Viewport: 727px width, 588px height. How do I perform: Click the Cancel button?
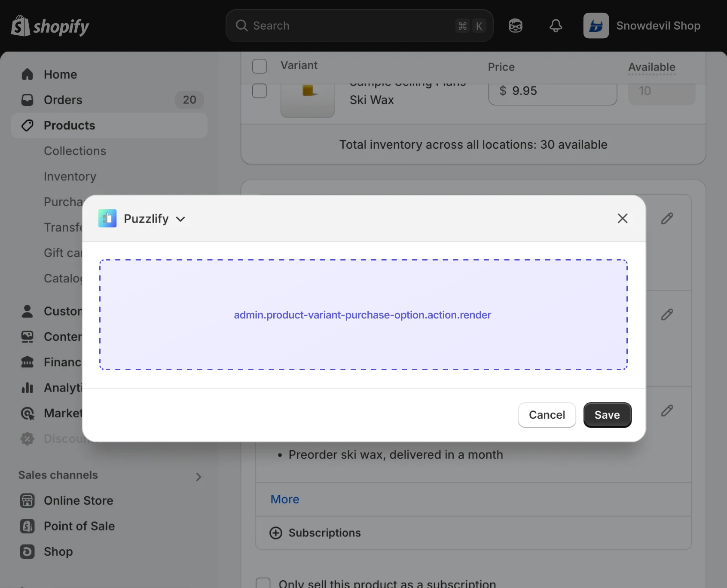(x=547, y=415)
